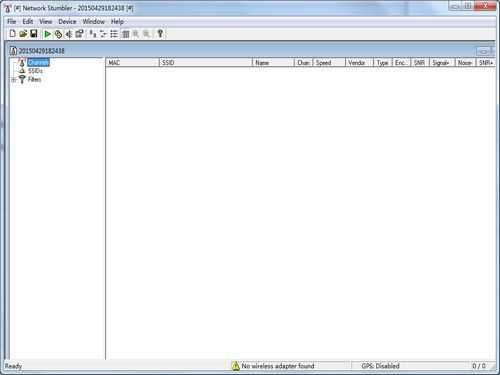
Task: Expand the Filters tree node
Action: 13,80
